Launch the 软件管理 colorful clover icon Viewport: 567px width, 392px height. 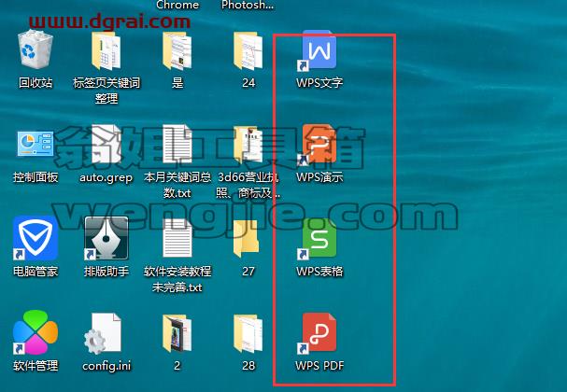tap(35, 332)
